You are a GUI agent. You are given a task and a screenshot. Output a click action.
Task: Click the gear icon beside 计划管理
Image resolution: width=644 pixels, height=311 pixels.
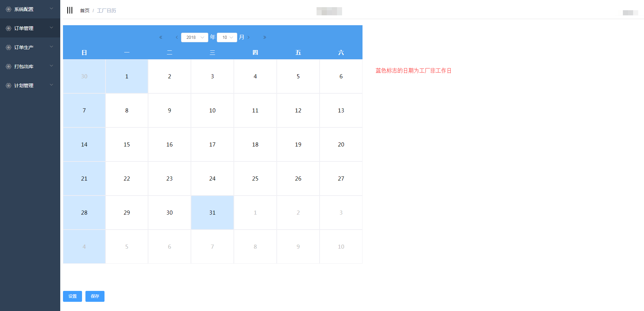(x=9, y=85)
